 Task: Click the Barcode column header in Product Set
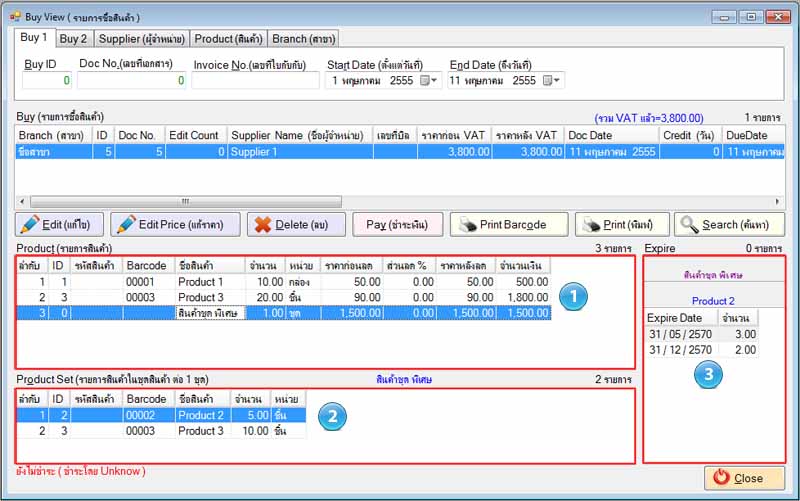(x=149, y=399)
